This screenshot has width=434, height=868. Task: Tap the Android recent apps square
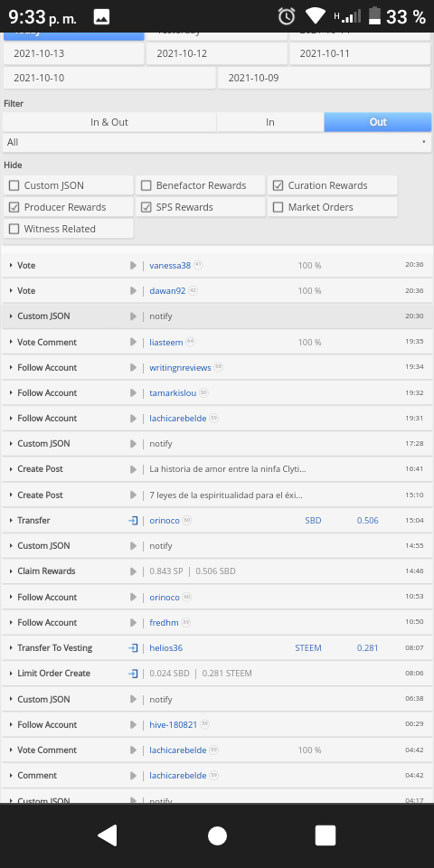tap(325, 835)
